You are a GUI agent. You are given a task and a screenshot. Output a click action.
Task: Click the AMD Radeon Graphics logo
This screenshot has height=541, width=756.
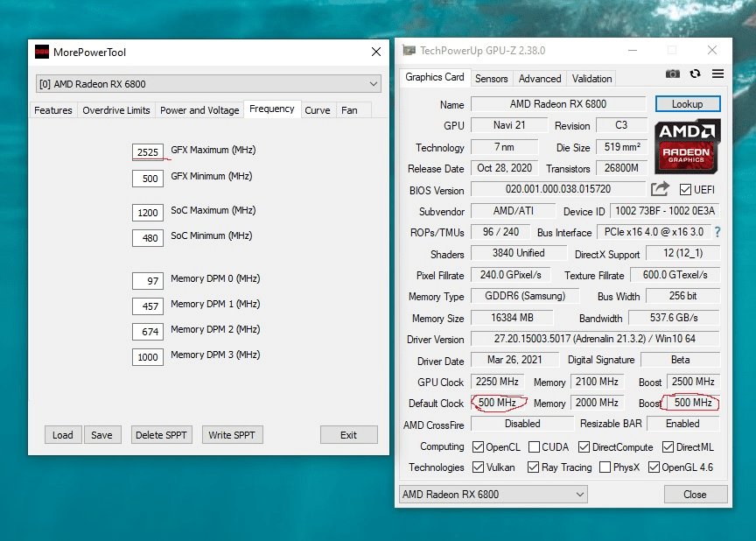687,146
